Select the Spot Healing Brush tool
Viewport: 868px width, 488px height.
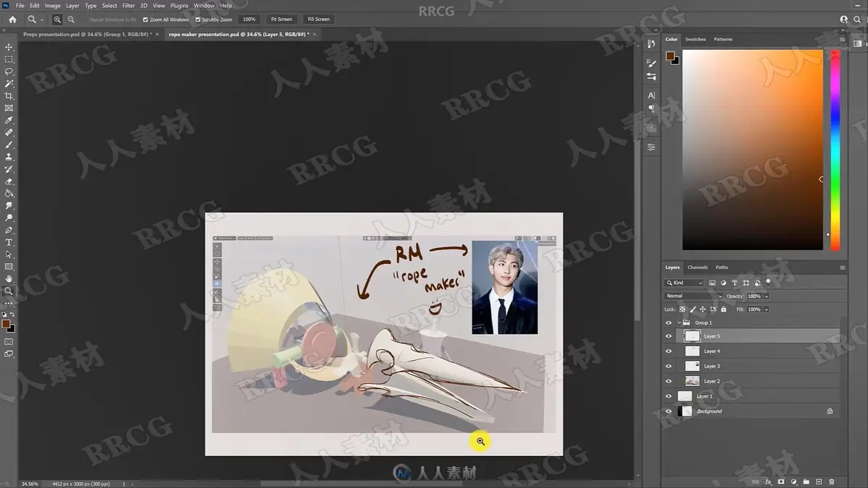coord(9,132)
